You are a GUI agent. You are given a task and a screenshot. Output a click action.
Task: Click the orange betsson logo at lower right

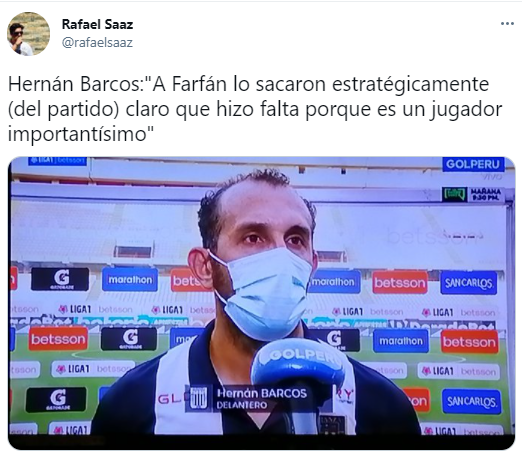[x=469, y=342]
